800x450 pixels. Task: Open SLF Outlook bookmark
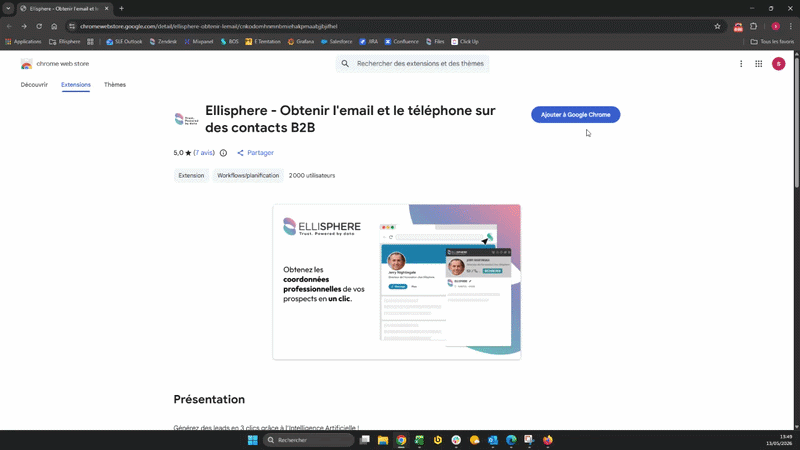[124, 42]
